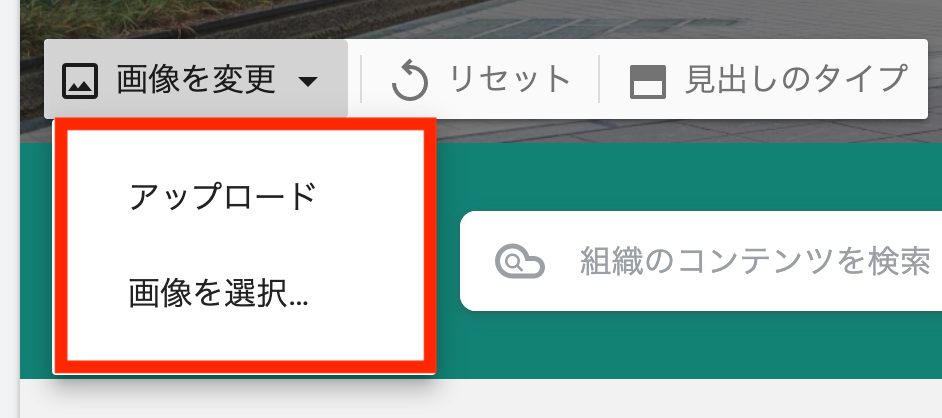Focus the 組織のコンテンツを検索 search field

pyautogui.click(x=700, y=261)
